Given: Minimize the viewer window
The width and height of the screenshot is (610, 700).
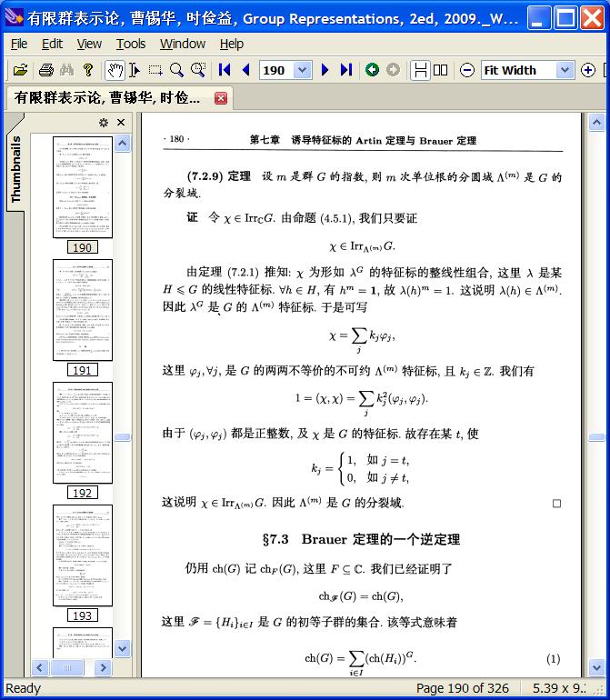Looking at the screenshot, I should (538, 18).
